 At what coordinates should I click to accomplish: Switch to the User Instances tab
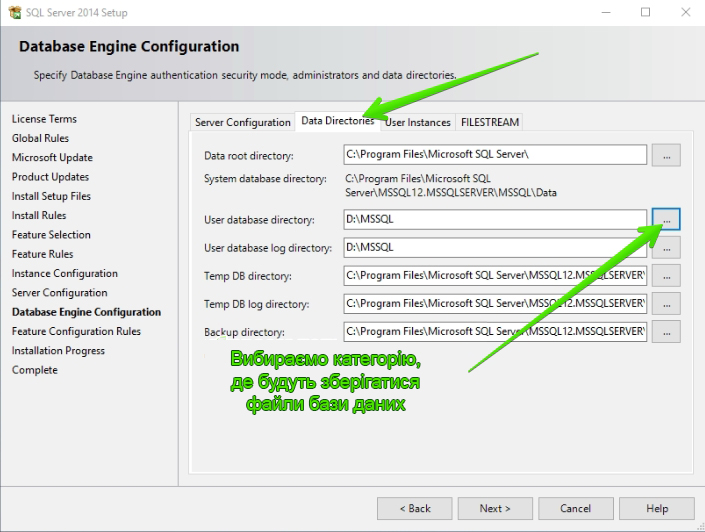tap(418, 122)
